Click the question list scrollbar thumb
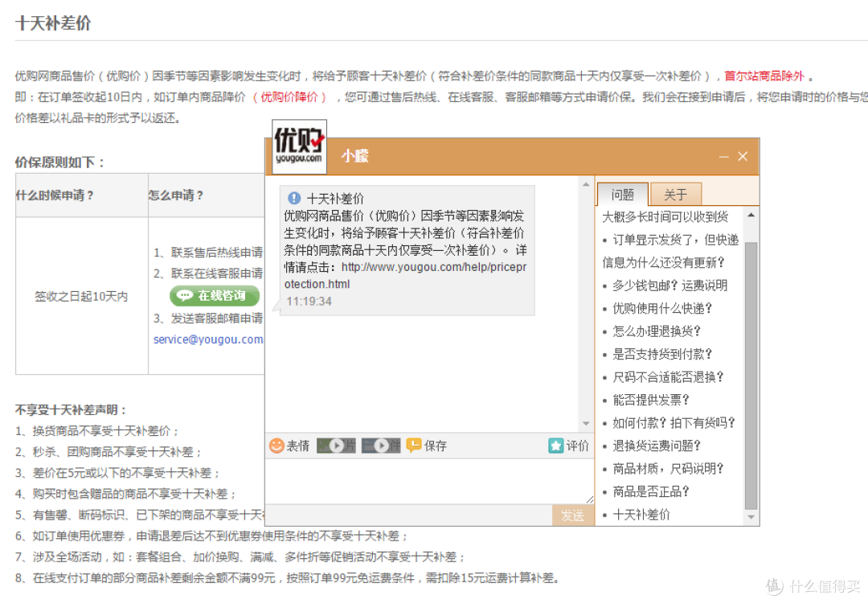This screenshot has width=868, height=604. click(x=751, y=376)
